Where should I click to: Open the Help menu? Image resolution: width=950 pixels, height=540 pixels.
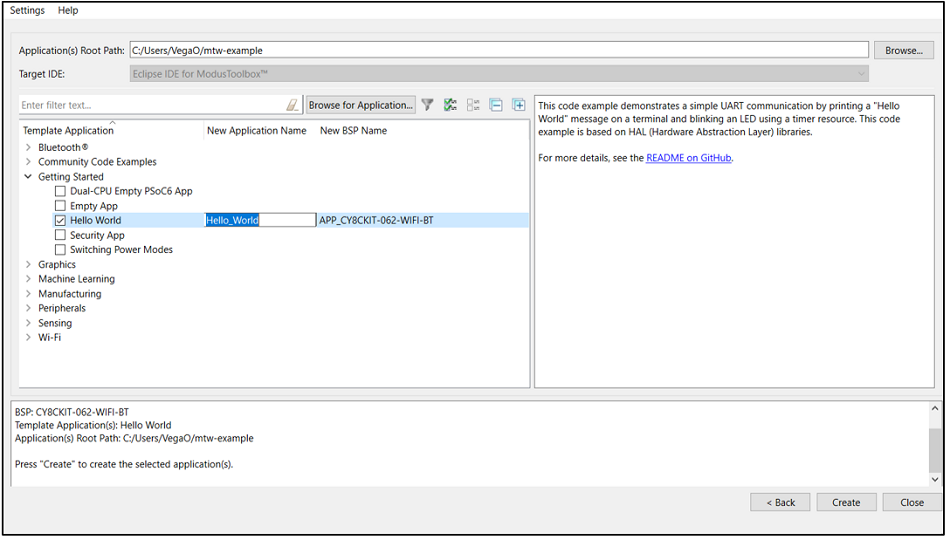pyautogui.click(x=68, y=10)
